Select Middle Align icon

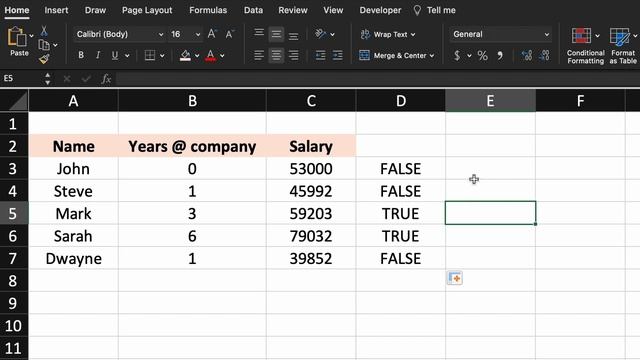point(276,34)
